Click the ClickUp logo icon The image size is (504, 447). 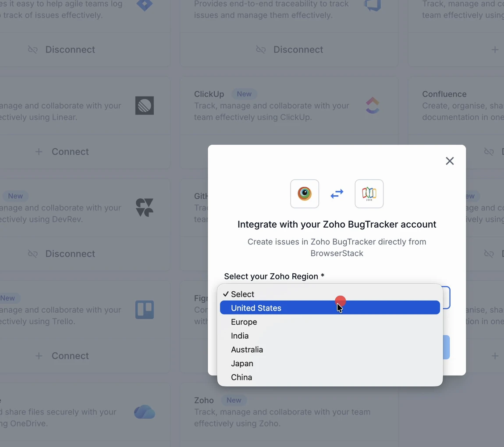[373, 105]
